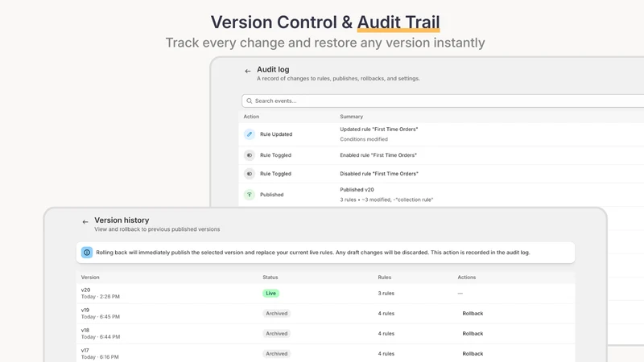Screen dimensions: 644x362
Task: Click '4 rules' in v19 row
Action: (386, 313)
